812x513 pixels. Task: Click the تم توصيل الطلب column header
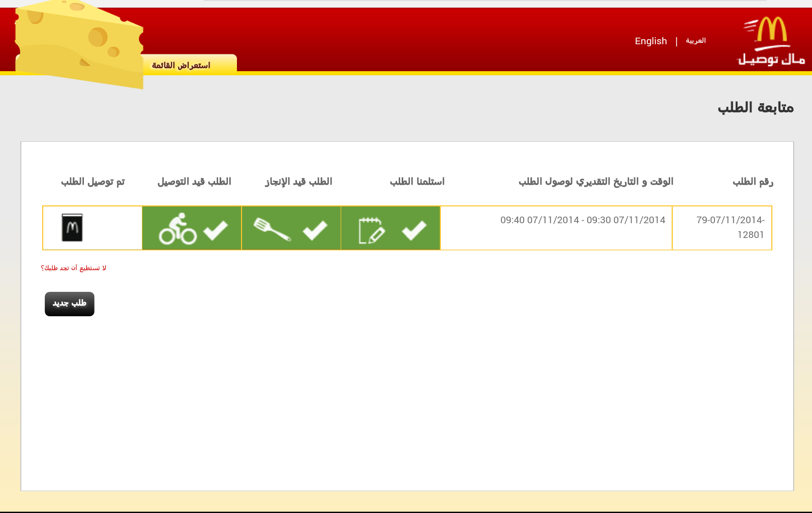click(93, 182)
